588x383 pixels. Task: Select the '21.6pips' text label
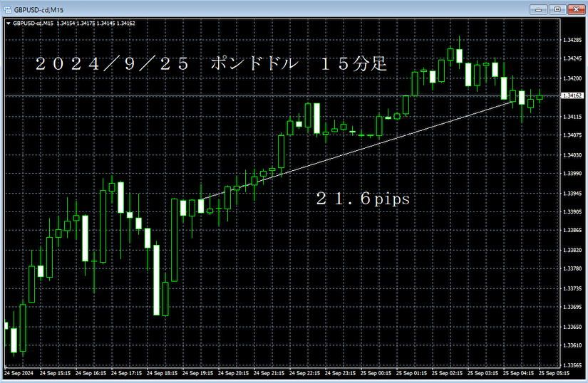point(363,199)
